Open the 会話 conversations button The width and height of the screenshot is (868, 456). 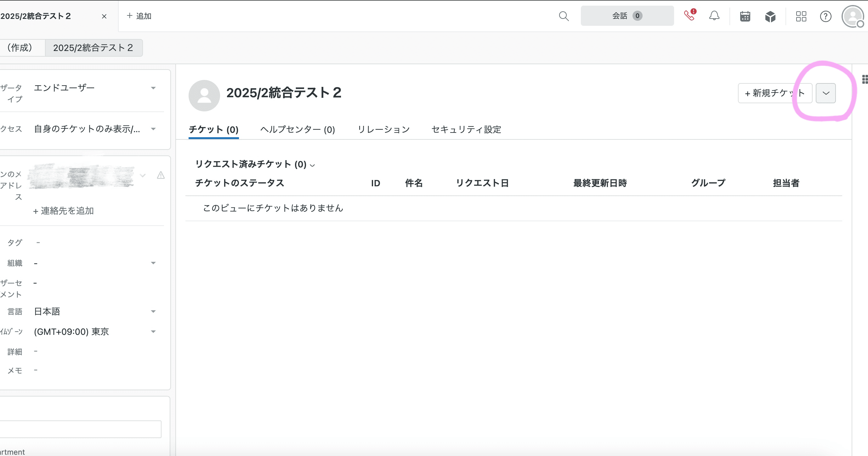click(x=627, y=16)
